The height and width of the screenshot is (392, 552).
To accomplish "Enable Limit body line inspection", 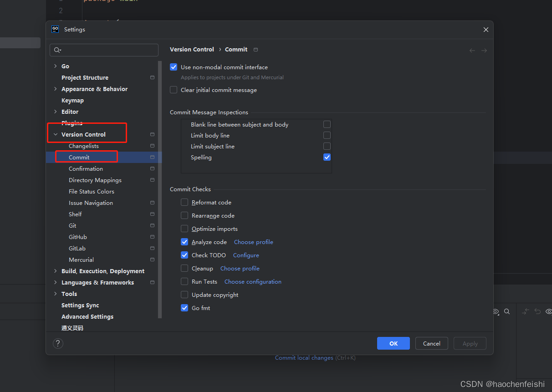I will tap(327, 135).
